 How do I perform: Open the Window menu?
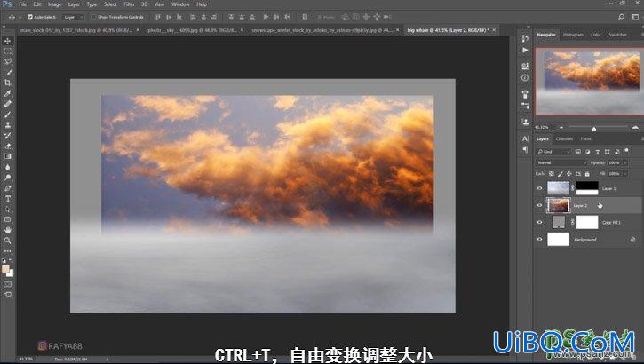coord(180,4)
